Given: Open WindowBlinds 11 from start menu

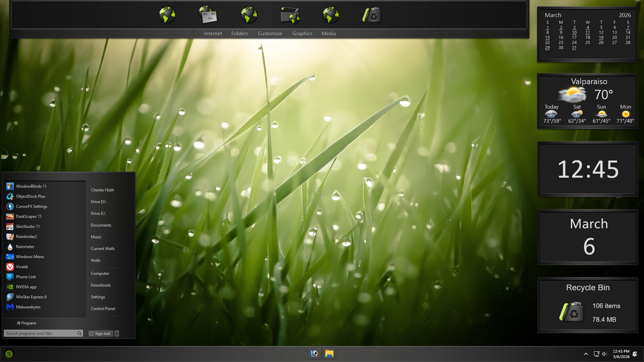Looking at the screenshot, I should pyautogui.click(x=31, y=186).
